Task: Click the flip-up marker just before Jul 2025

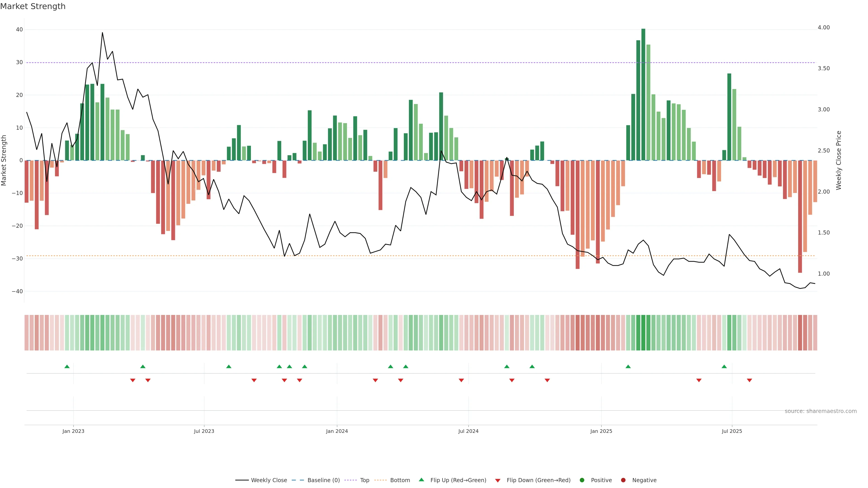Action: pyautogui.click(x=724, y=366)
